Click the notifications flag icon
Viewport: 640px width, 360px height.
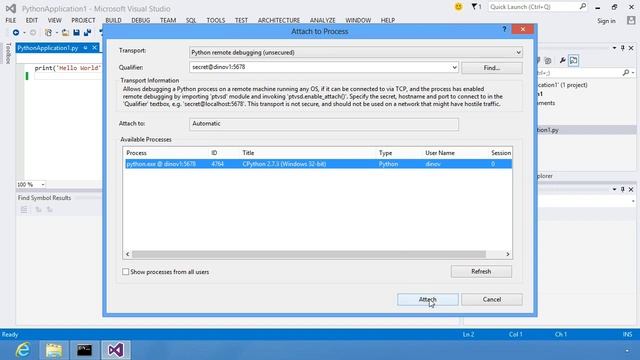[x=474, y=7]
